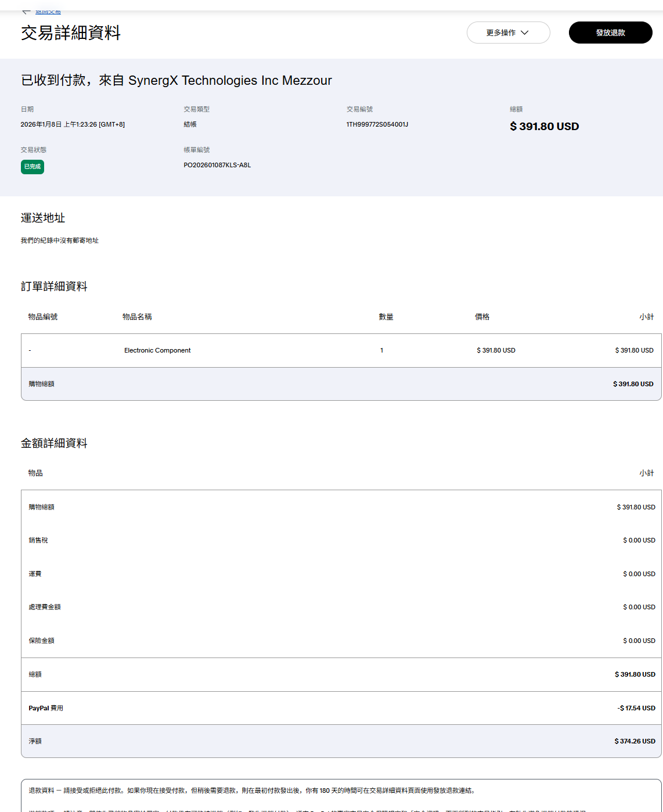
Task: Open the 返回交易 link
Action: pyautogui.click(x=48, y=12)
